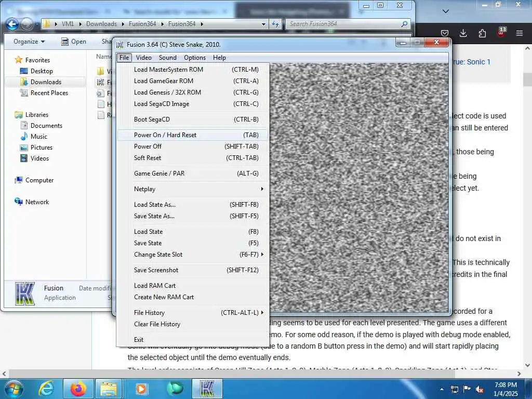Screen dimensions: 532x399
Task: Click the Downloads breadcrumb in address bar
Action: coord(101,24)
